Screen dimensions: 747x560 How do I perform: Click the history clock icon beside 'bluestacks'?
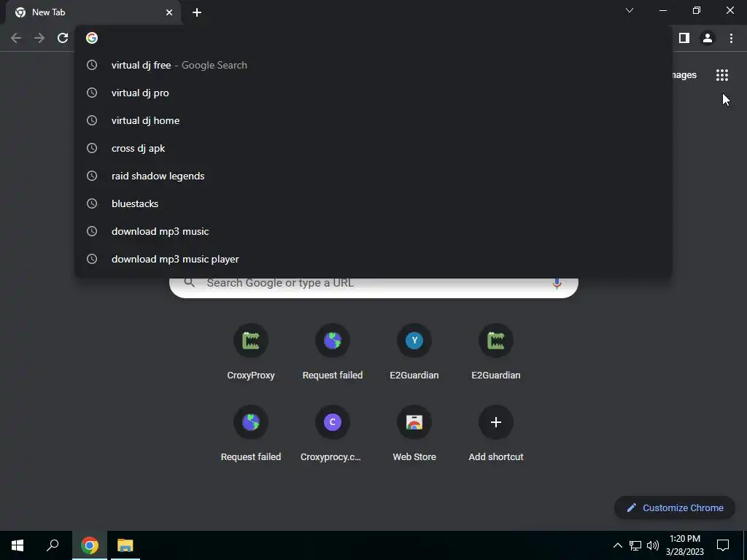92,203
